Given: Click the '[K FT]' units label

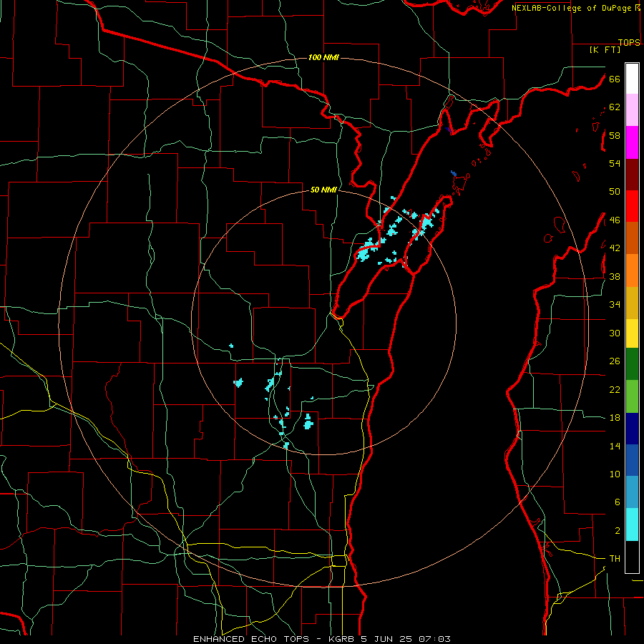Looking at the screenshot, I should pos(605,50).
